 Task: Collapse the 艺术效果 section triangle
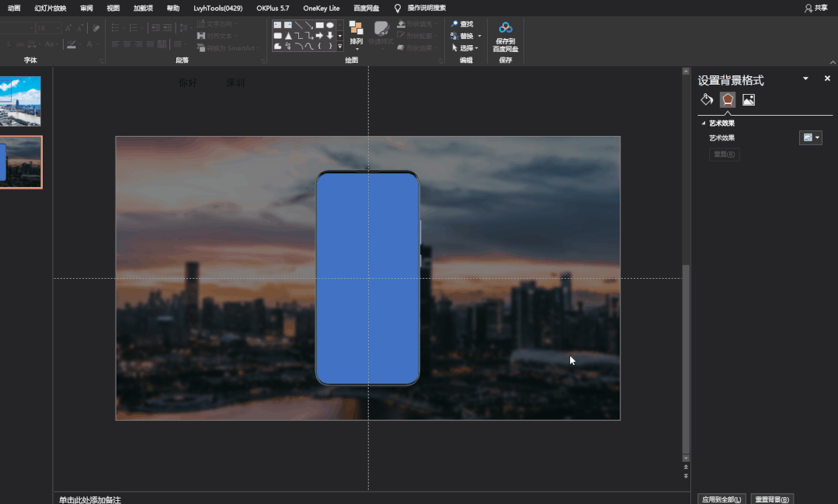click(704, 123)
